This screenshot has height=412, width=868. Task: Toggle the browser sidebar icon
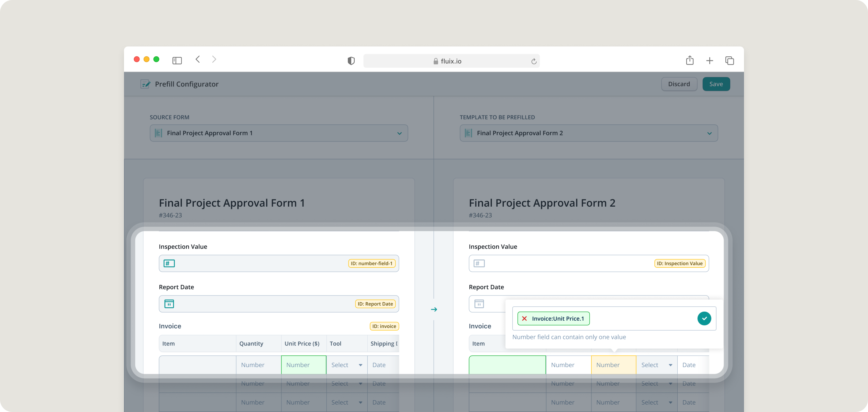point(177,61)
